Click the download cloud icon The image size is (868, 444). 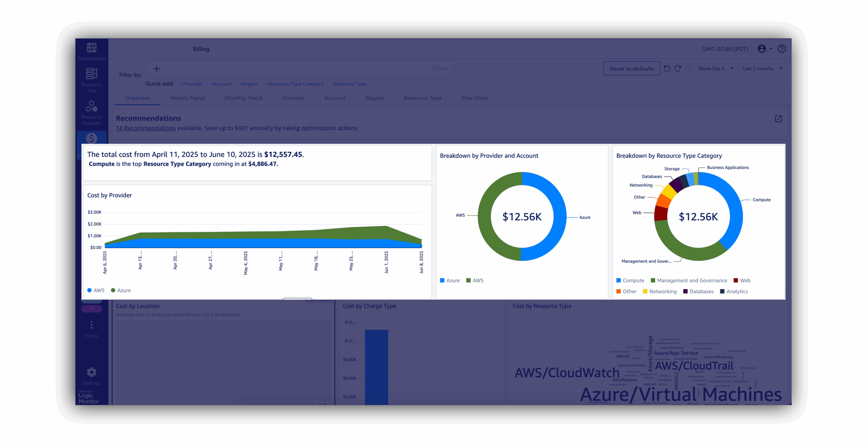coord(689,68)
